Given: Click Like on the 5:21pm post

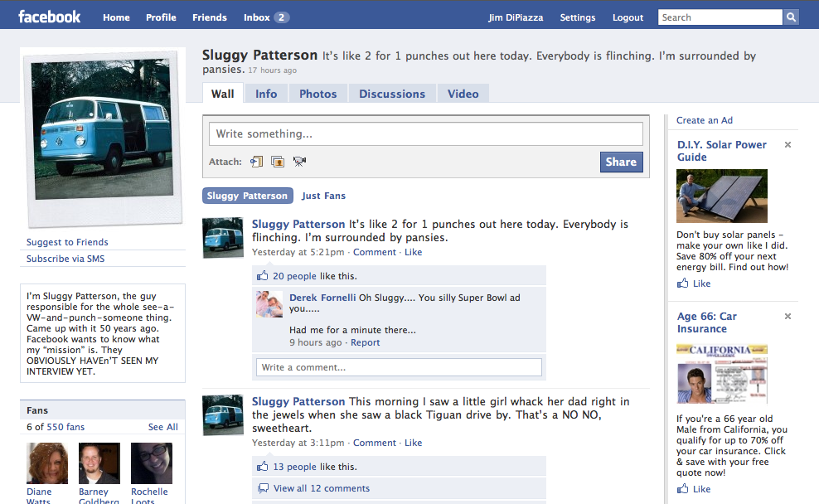Looking at the screenshot, I should click(413, 252).
